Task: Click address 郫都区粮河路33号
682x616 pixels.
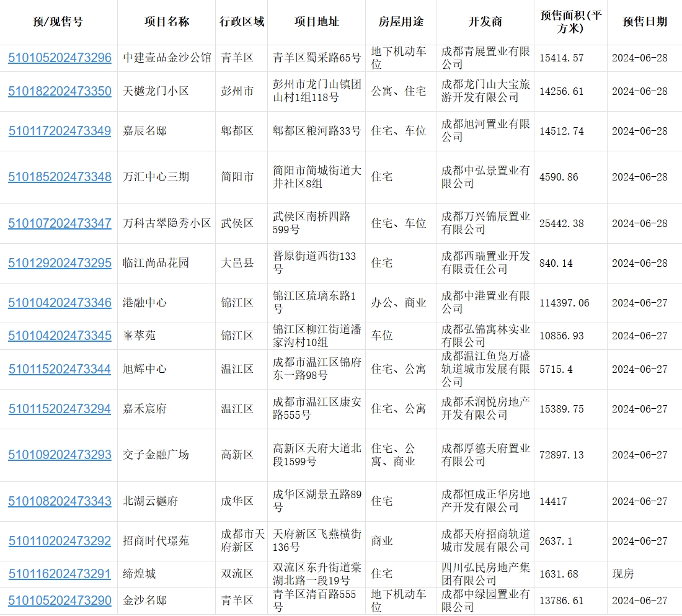Action: pos(317,131)
